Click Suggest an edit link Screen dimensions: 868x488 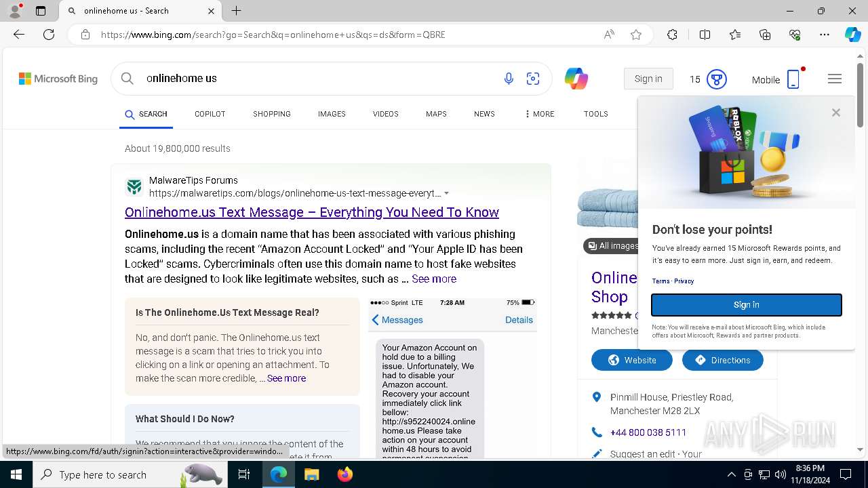click(x=642, y=454)
